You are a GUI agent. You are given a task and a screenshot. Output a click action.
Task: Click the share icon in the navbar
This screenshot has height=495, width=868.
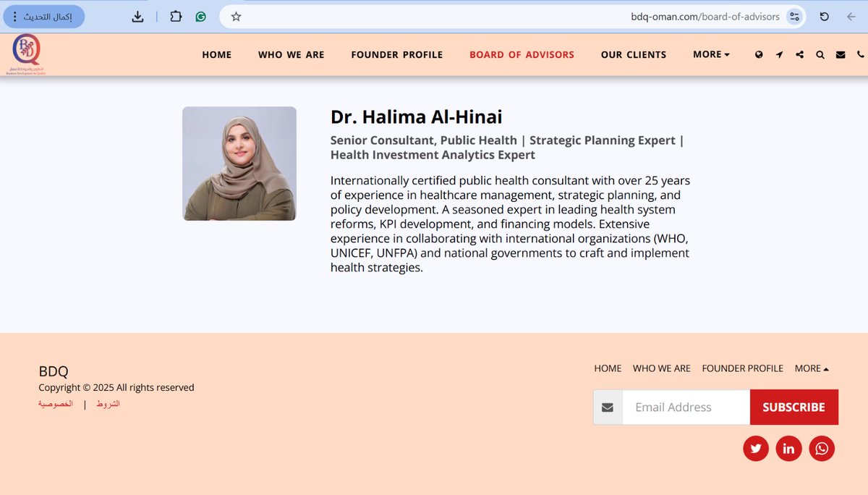799,54
